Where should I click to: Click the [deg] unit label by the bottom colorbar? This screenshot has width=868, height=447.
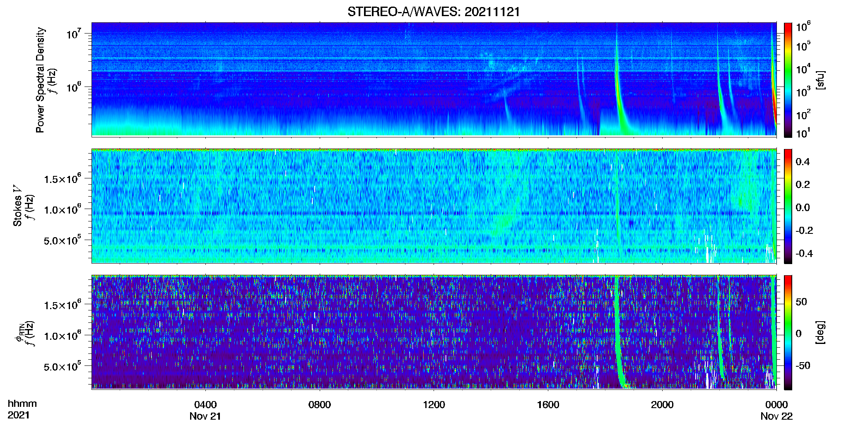tap(821, 332)
